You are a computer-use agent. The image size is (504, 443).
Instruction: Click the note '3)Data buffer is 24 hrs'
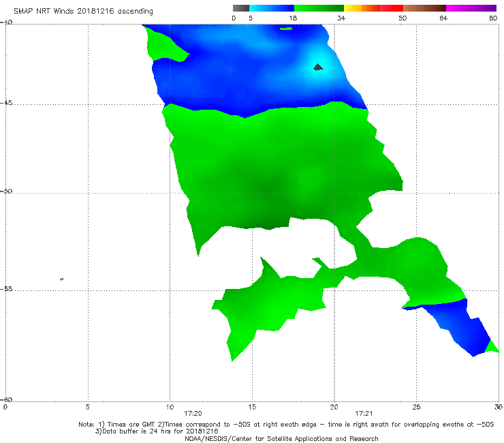pyautogui.click(x=157, y=431)
